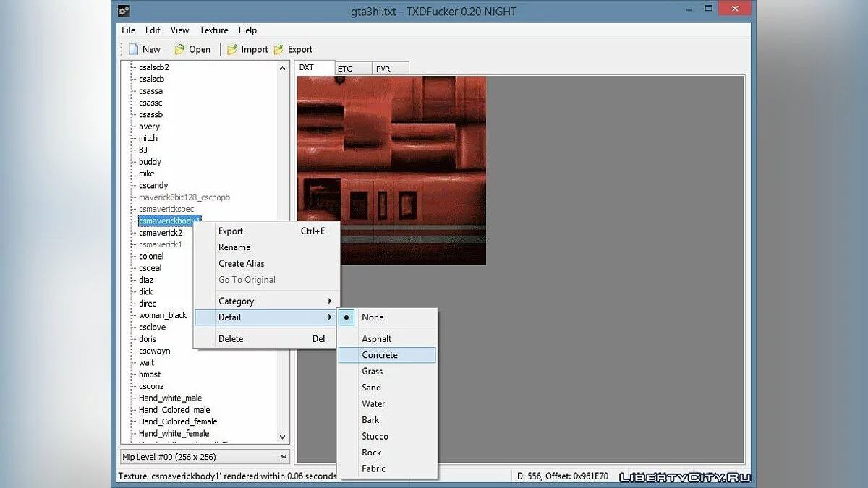Click the Open folder icon
This screenshot has height=488, width=868.
179,49
